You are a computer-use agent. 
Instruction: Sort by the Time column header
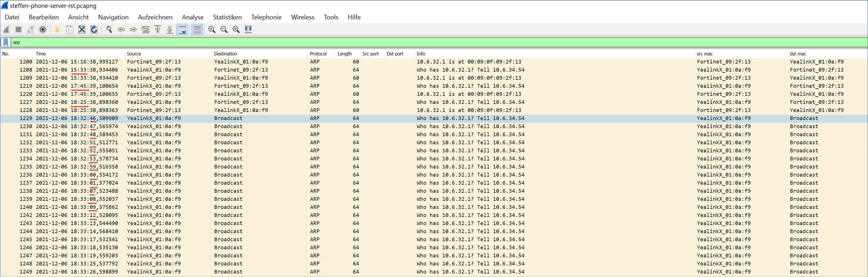pos(79,54)
